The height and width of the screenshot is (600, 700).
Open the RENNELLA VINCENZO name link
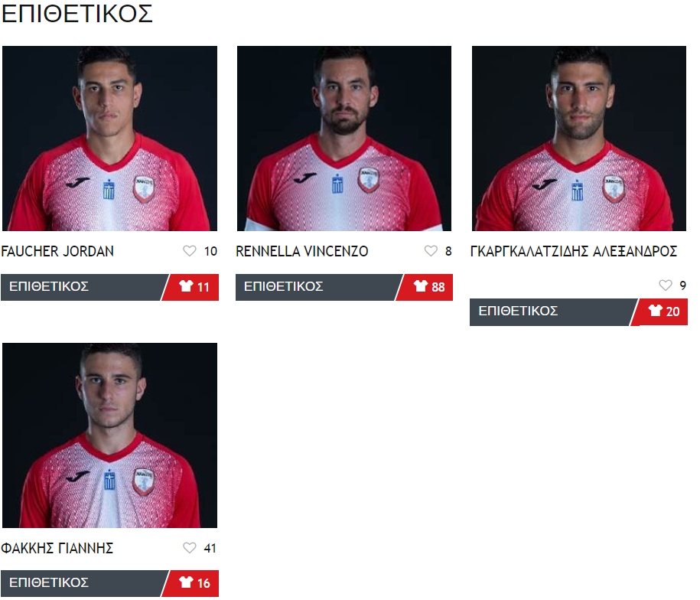301,251
